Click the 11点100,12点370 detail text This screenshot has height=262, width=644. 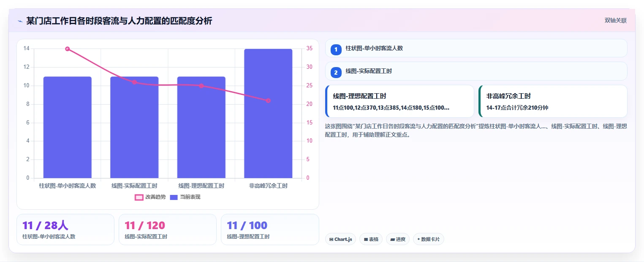(391, 108)
